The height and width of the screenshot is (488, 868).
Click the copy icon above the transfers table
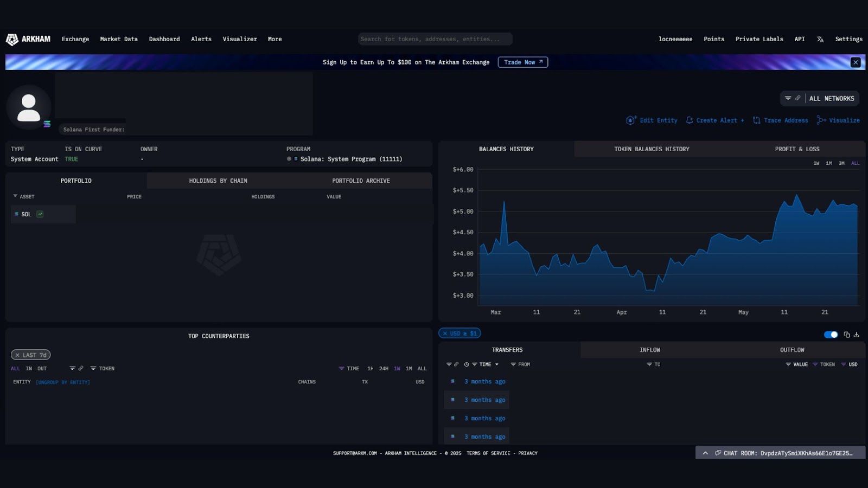847,335
